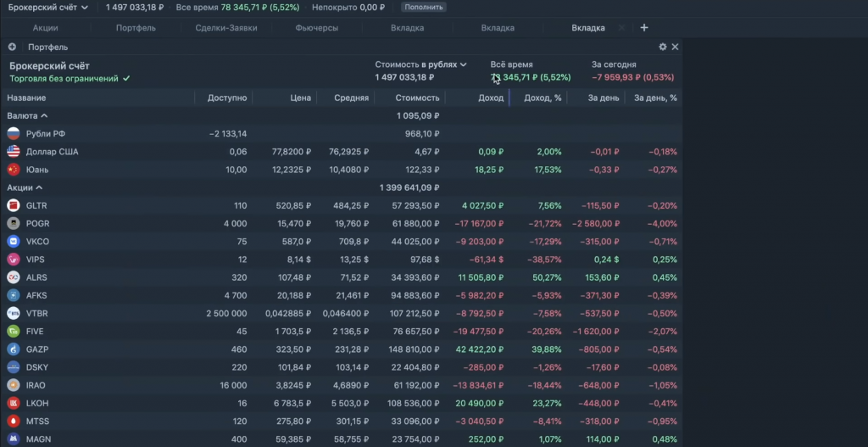Switch to the Фьючерсы tab
The image size is (868, 447).
pyautogui.click(x=317, y=28)
